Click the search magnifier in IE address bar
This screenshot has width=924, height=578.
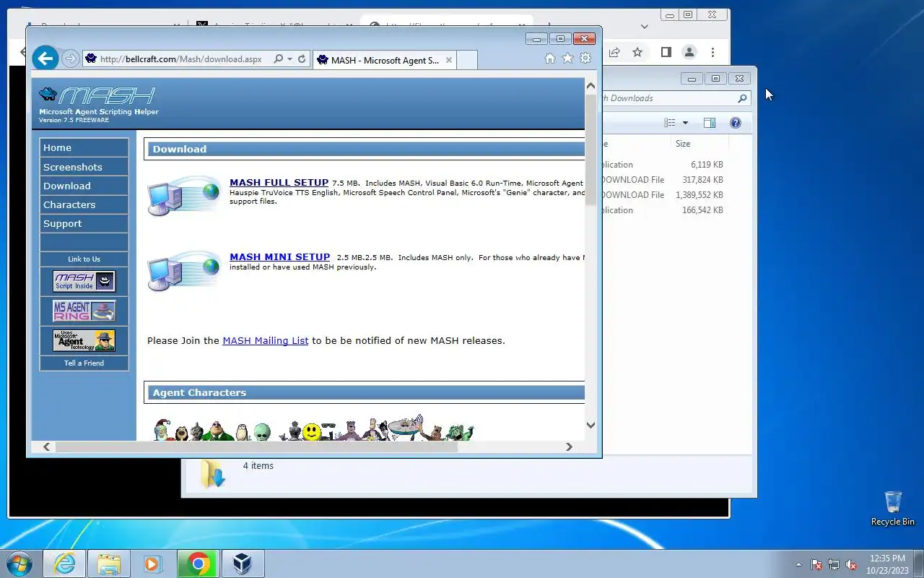click(x=278, y=59)
